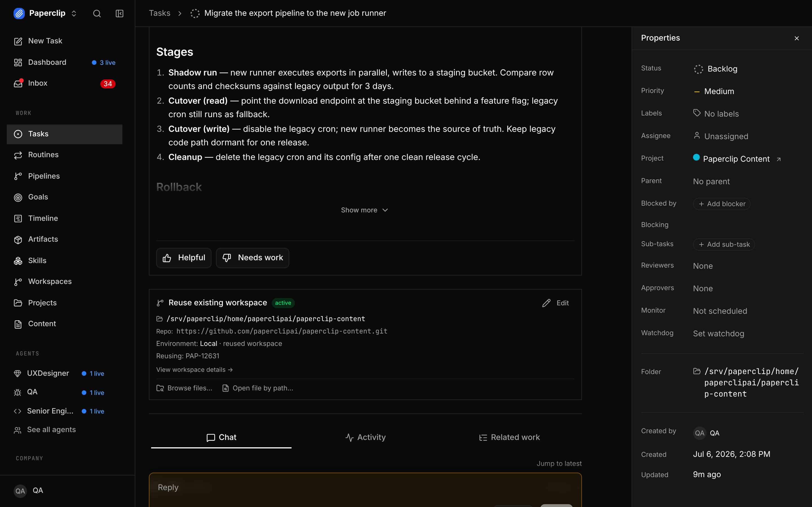The width and height of the screenshot is (812, 507).
Task: Click the New Task compose icon
Action: click(18, 41)
